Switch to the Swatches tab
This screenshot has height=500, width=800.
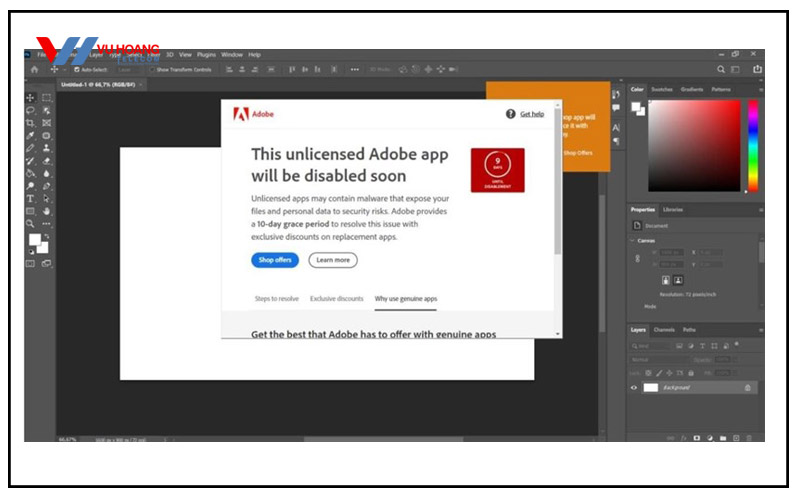coord(662,89)
